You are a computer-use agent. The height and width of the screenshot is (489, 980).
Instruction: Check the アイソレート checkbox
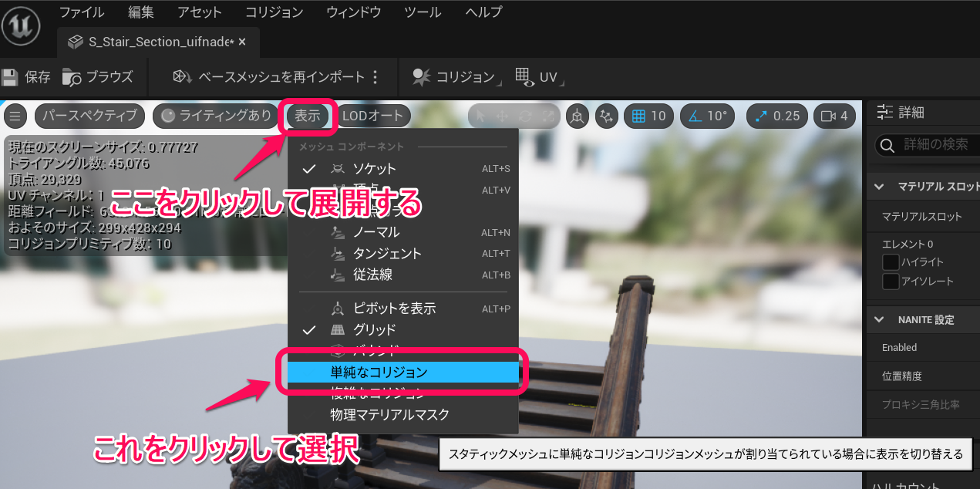(x=891, y=282)
